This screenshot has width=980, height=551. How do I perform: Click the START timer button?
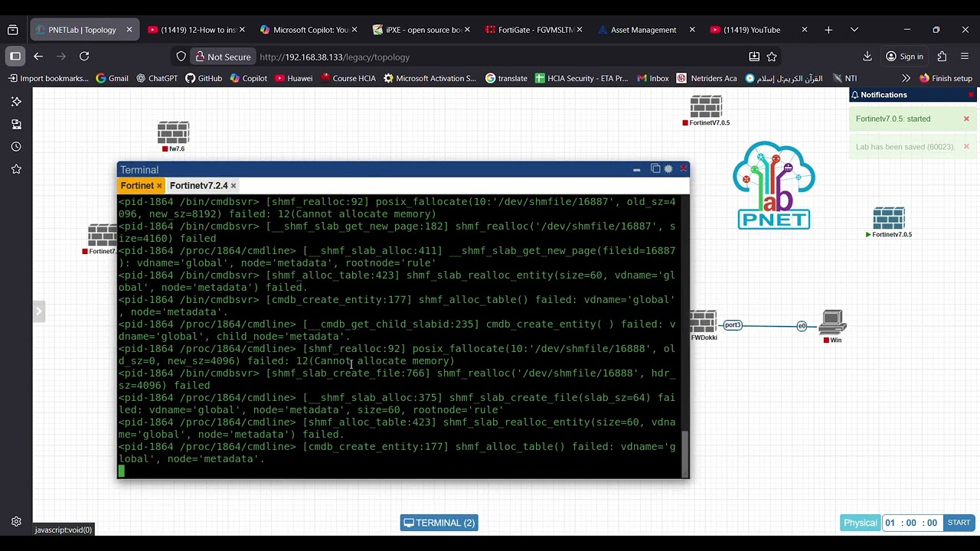click(959, 523)
